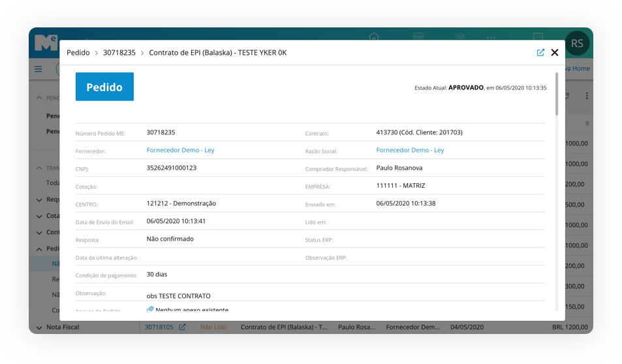The height and width of the screenshot is (364, 622).
Task: Click the Resposta value Não confirmado
Action: [170, 239]
